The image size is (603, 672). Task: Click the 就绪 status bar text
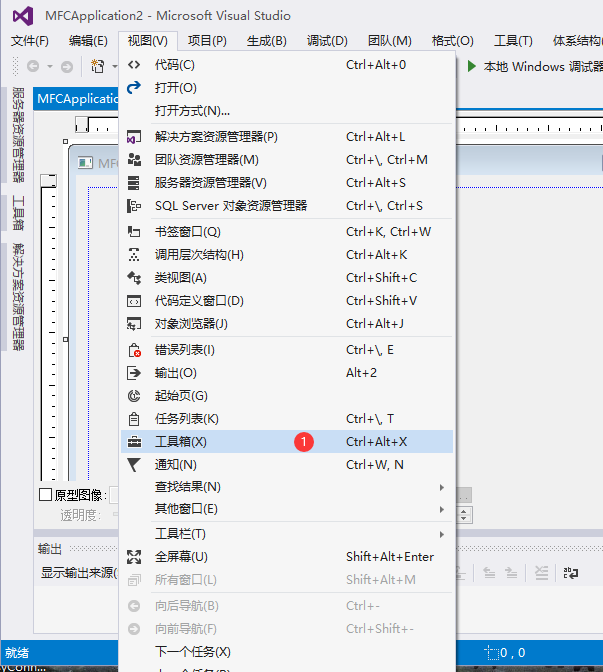(x=17, y=653)
